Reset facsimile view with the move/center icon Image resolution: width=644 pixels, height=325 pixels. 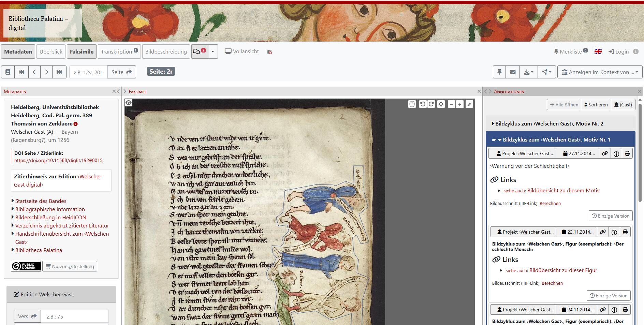441,104
